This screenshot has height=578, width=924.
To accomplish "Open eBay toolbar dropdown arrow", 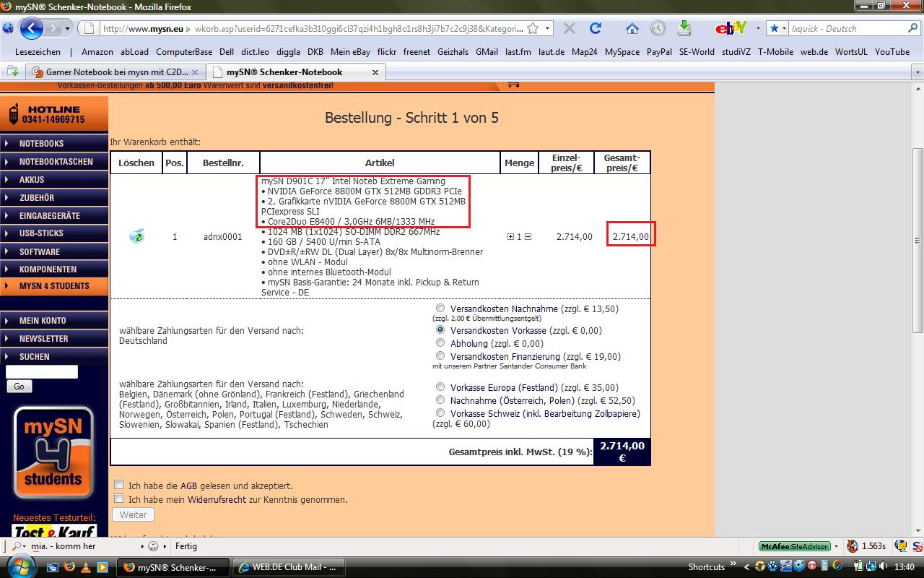I will (x=758, y=29).
